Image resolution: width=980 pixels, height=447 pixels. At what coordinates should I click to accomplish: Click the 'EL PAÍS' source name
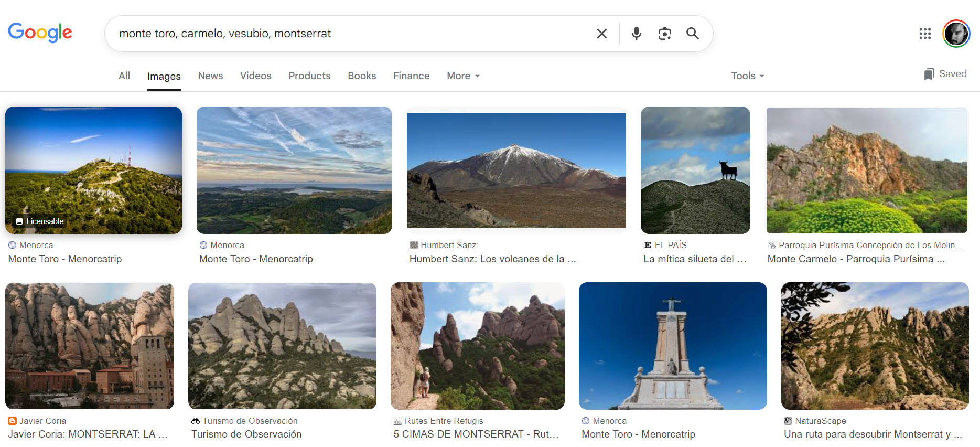tap(671, 245)
